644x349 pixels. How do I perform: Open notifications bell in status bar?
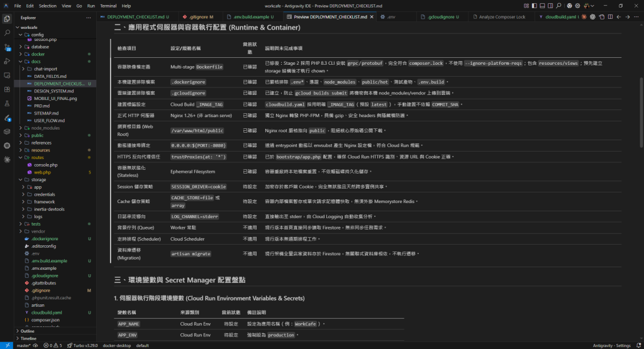[639, 345]
